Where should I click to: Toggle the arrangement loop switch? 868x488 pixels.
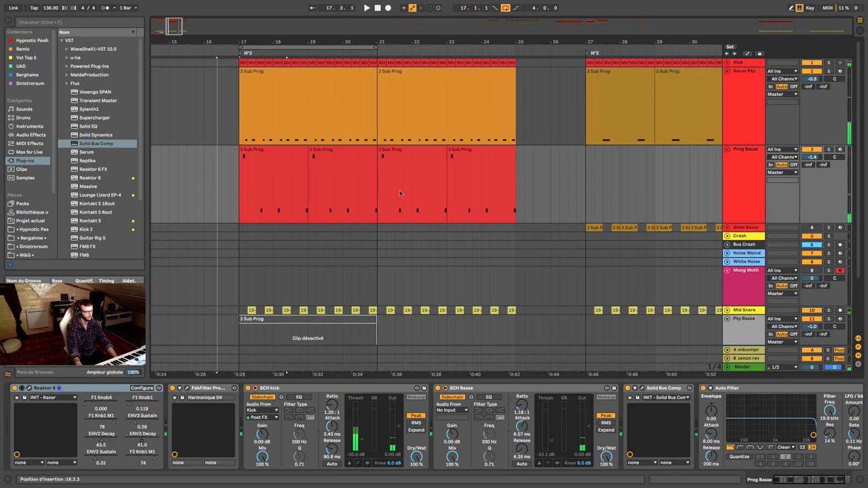[x=505, y=8]
